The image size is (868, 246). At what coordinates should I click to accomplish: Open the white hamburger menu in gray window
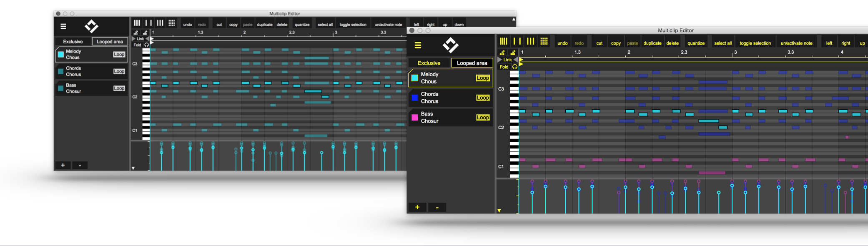tap(63, 26)
